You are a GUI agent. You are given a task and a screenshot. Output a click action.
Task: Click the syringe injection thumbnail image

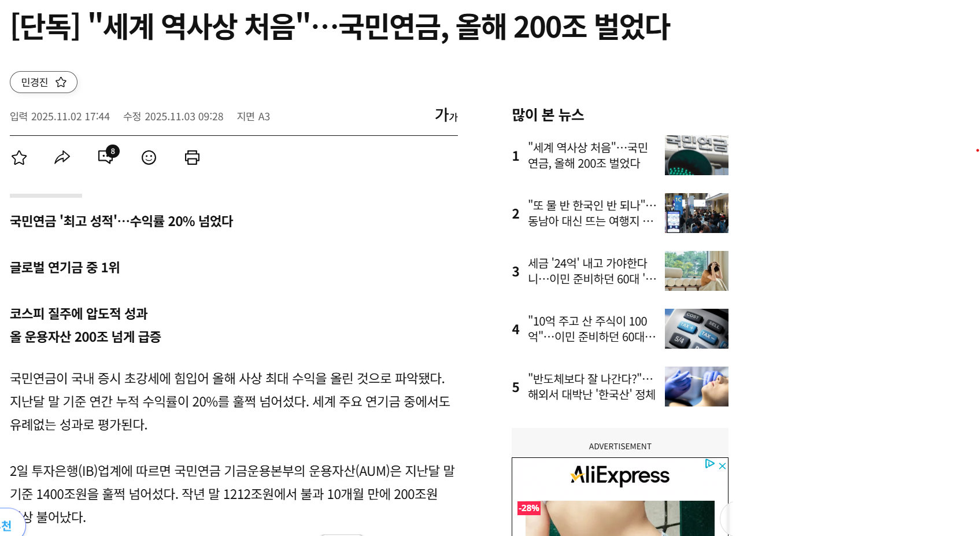pos(696,387)
